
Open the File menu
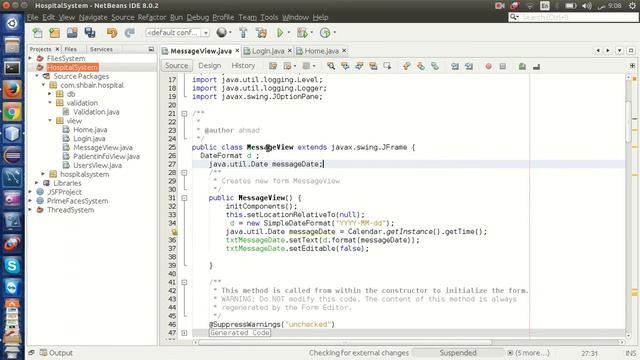(x=32, y=17)
